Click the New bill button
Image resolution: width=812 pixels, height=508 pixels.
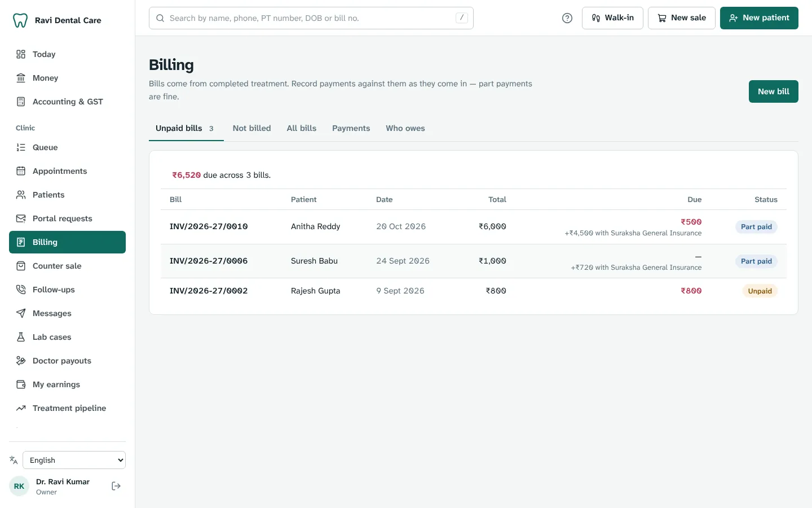click(773, 91)
